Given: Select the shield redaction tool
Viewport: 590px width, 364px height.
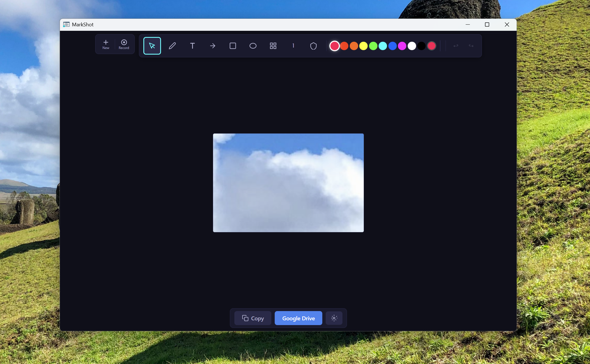Looking at the screenshot, I should pos(313,46).
